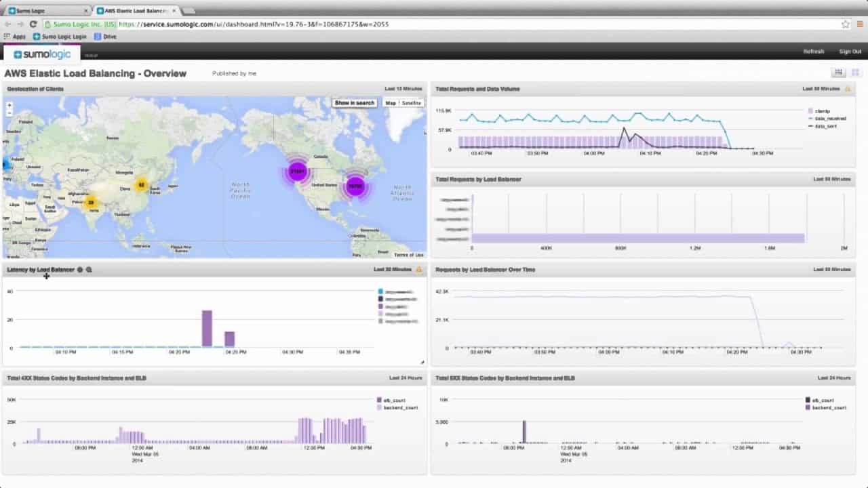Click the horizontal bar in Total Requests by Load Balancer
This screenshot has height=488, width=868.
(x=638, y=239)
